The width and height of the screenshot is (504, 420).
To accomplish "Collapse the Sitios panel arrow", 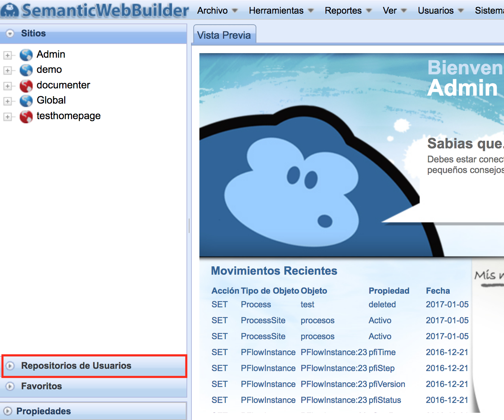I will (x=10, y=34).
